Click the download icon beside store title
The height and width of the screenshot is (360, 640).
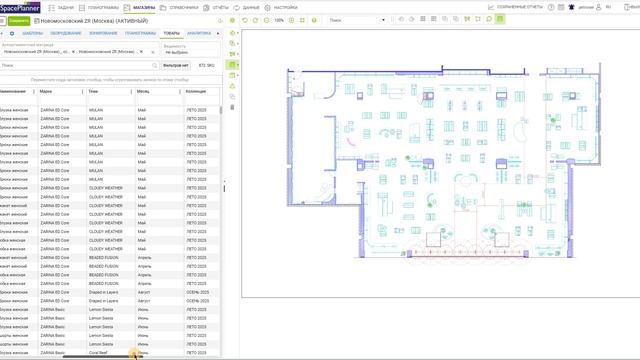220,21
